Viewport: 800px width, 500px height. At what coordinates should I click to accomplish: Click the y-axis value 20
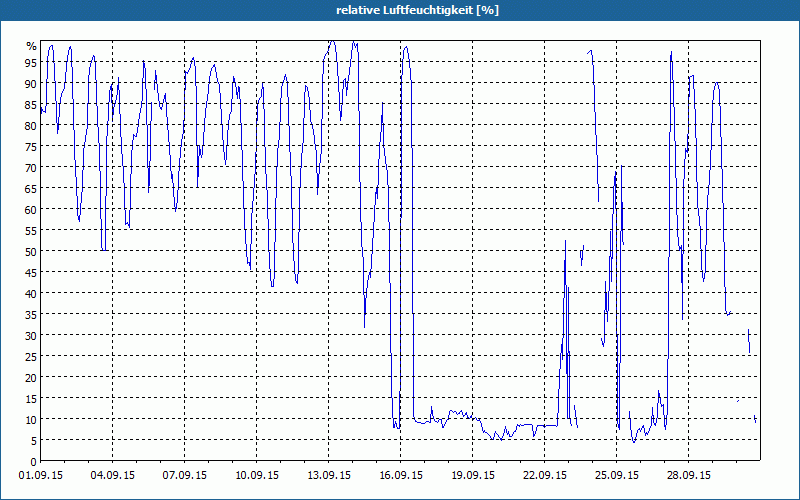click(31, 378)
